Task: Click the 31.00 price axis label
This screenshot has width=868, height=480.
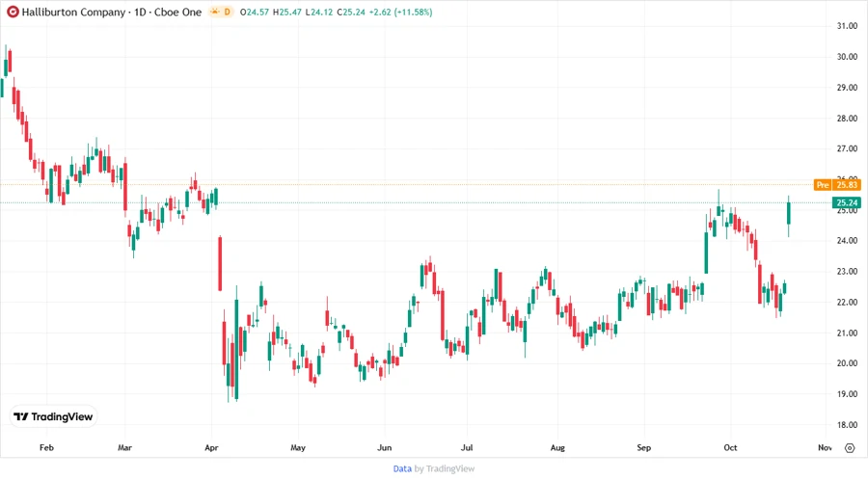Action: [x=847, y=26]
